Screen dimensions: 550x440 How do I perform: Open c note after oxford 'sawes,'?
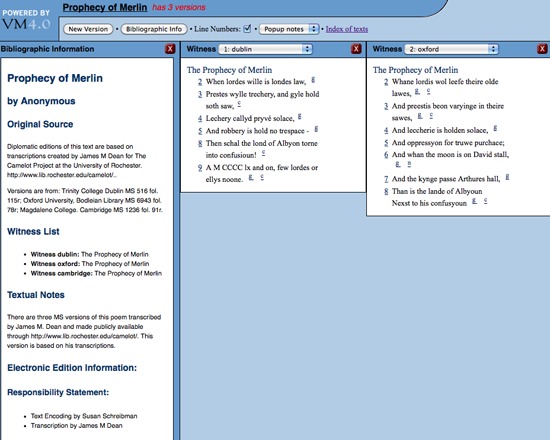point(431,116)
